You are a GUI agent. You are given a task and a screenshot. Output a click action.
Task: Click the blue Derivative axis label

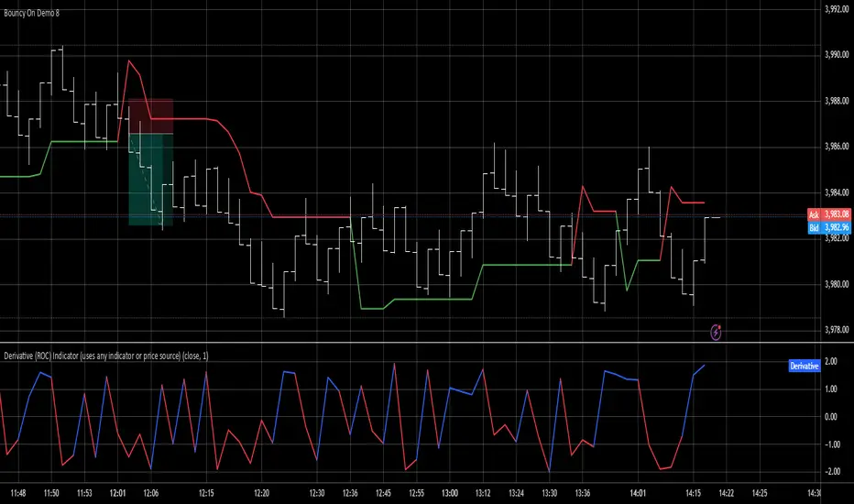tap(804, 367)
